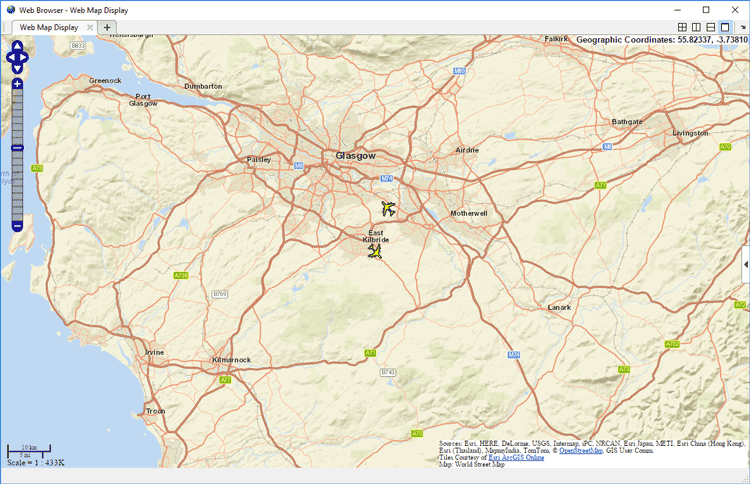Open the Esri ArcGIS Online link

(516, 457)
